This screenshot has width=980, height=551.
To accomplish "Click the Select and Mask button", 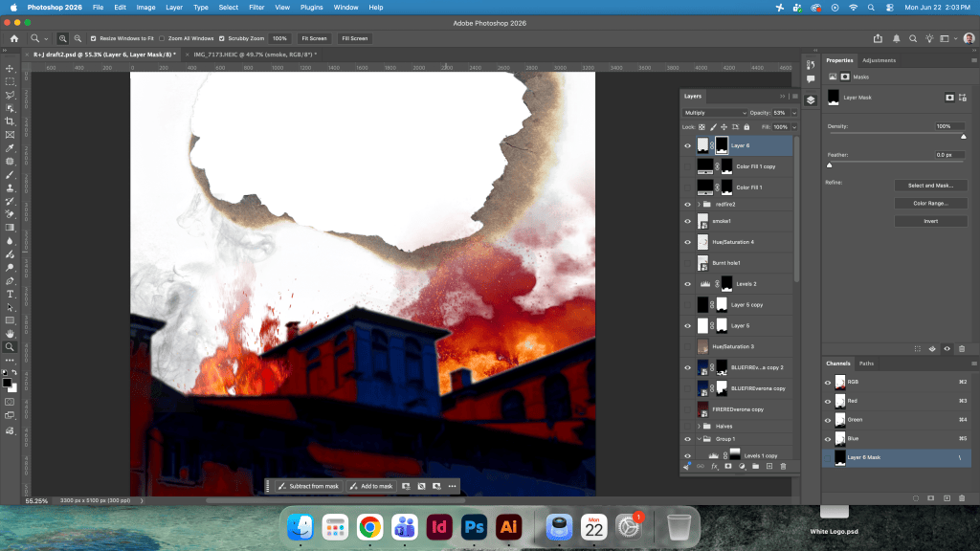I will click(x=930, y=186).
